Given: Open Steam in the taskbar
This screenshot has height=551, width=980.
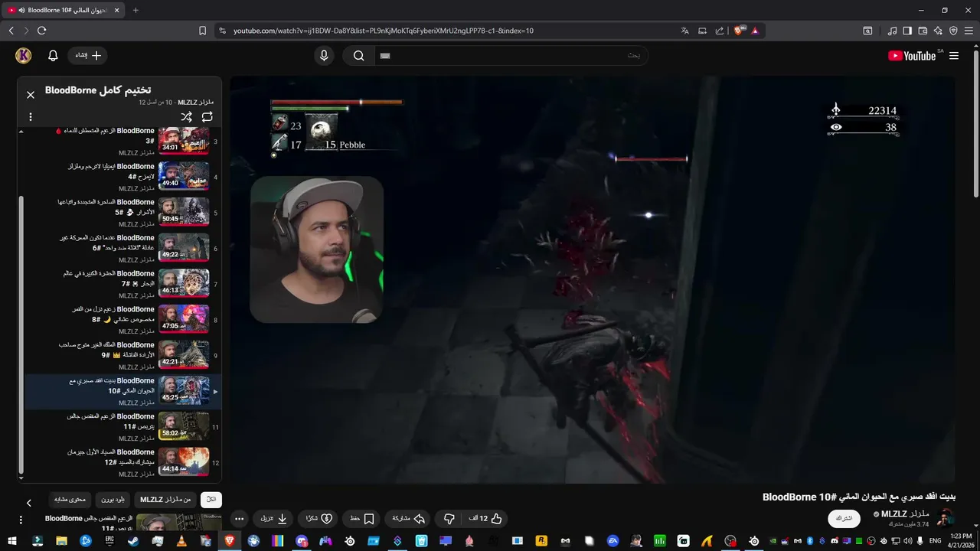Looking at the screenshot, I should click(x=133, y=541).
